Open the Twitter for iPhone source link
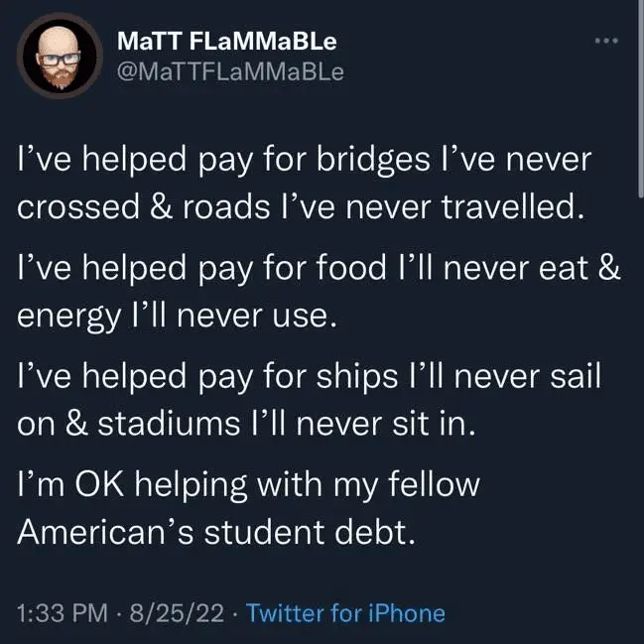 pos(345,612)
